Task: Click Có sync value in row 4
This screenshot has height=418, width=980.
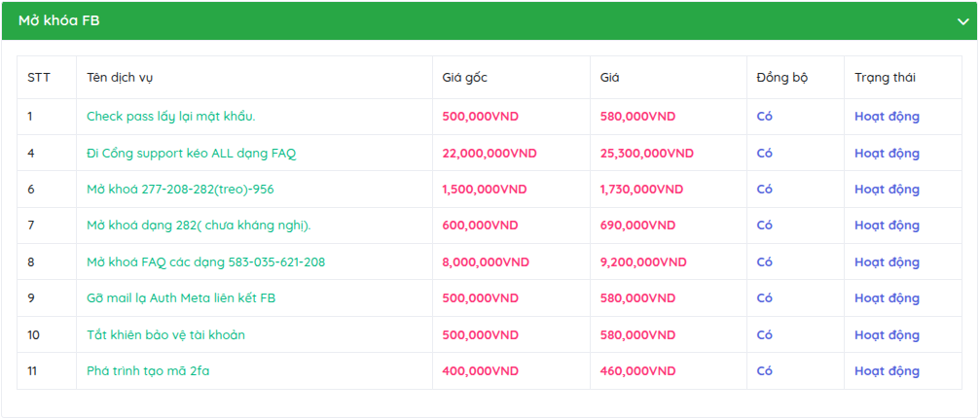Action: 764,154
